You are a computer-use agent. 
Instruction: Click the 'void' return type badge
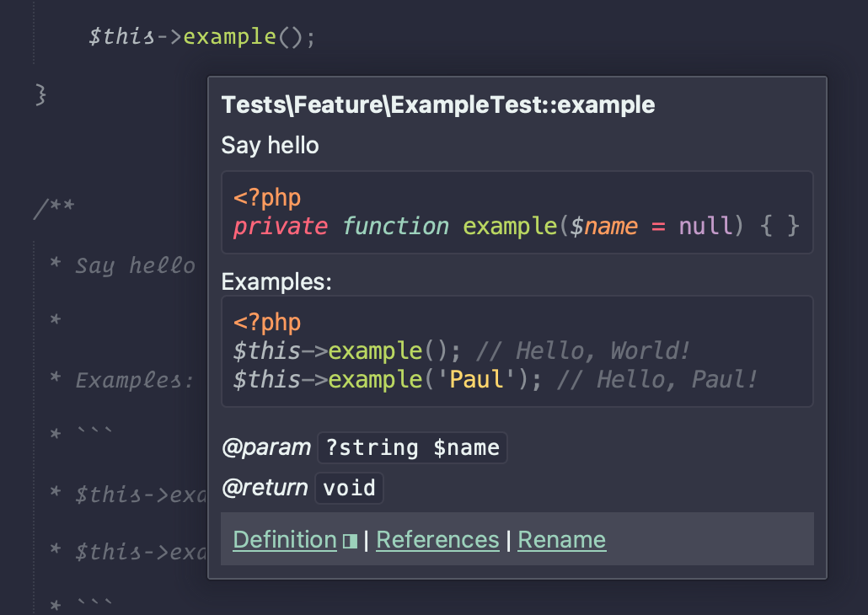point(349,488)
